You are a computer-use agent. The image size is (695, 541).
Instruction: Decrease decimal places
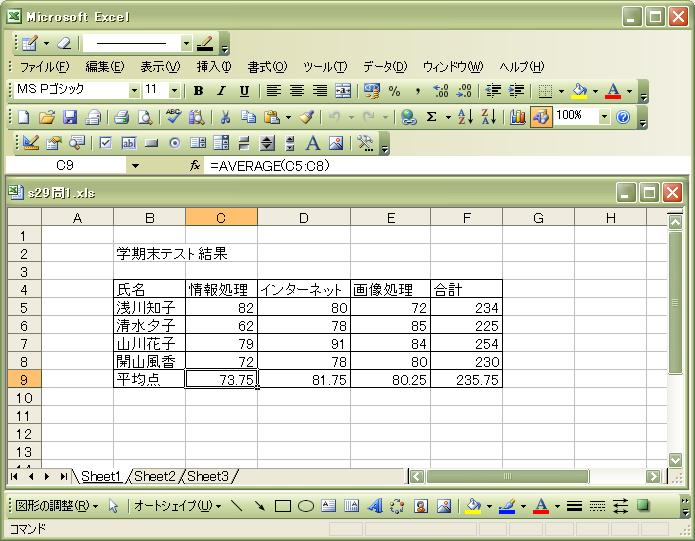pyautogui.click(x=464, y=91)
